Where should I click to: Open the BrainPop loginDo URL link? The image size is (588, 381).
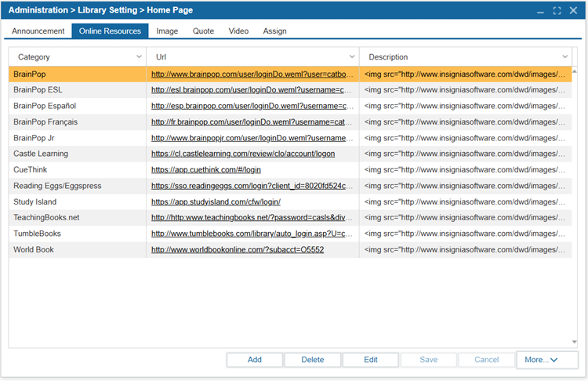tap(252, 74)
